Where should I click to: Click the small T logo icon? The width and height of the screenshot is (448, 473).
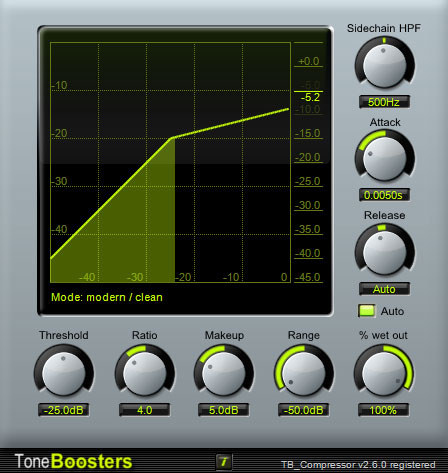coord(224,462)
